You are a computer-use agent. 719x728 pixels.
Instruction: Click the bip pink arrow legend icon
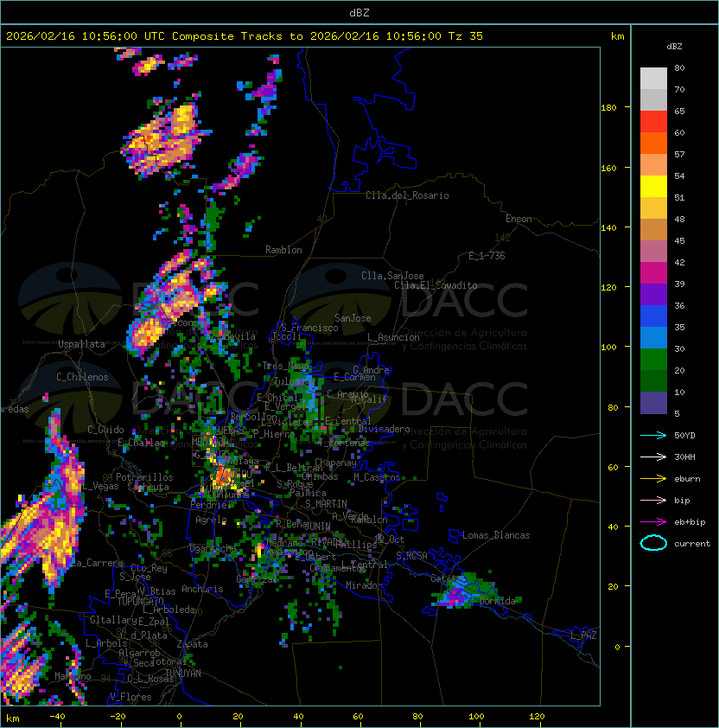[x=653, y=500]
